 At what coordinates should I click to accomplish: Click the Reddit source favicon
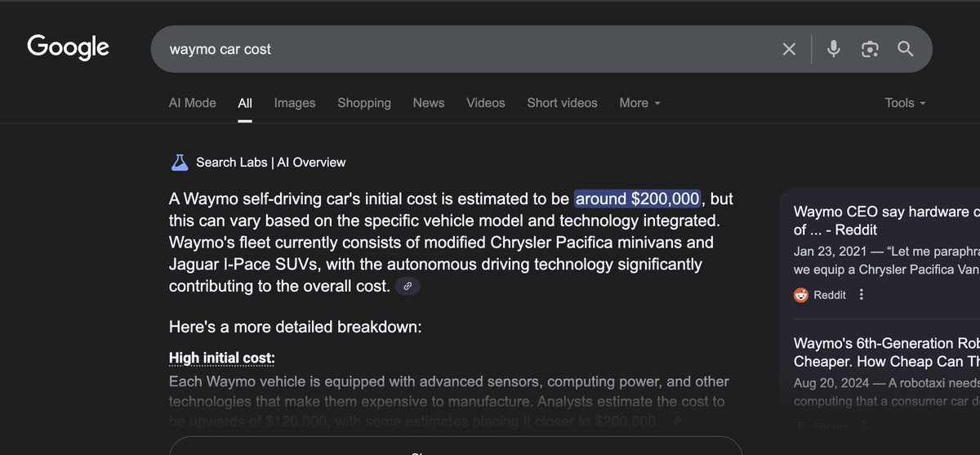click(x=801, y=295)
